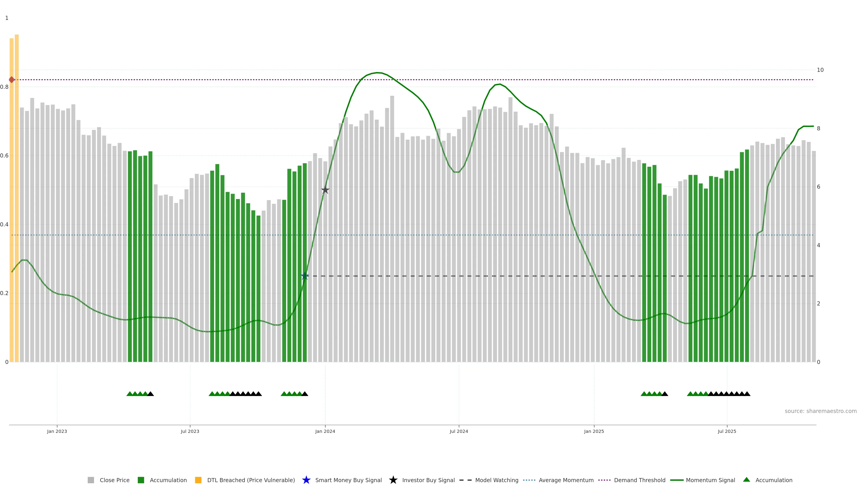Click the red diamond marker on Demand Threshold line
The width and height of the screenshot is (868, 488).
[x=12, y=80]
